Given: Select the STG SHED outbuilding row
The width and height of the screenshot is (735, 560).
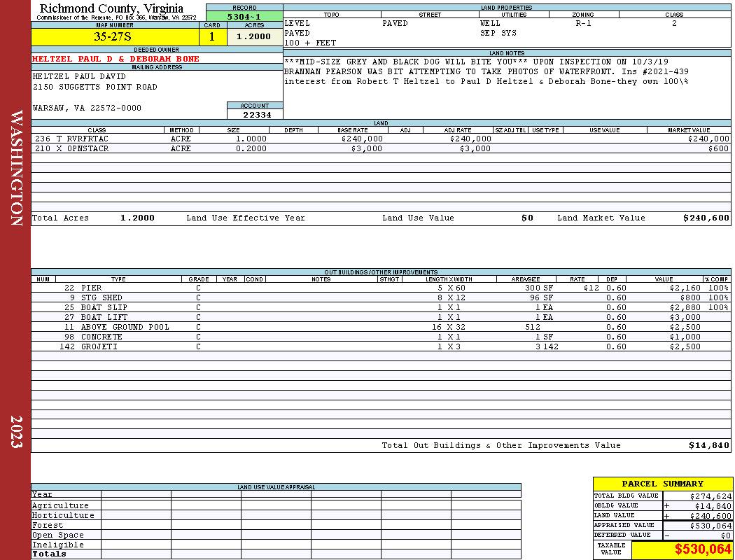Looking at the screenshot, I should coord(381,298).
